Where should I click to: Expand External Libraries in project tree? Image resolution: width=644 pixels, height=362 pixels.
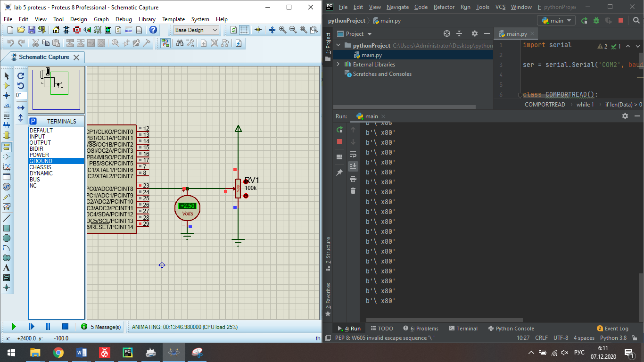338,65
